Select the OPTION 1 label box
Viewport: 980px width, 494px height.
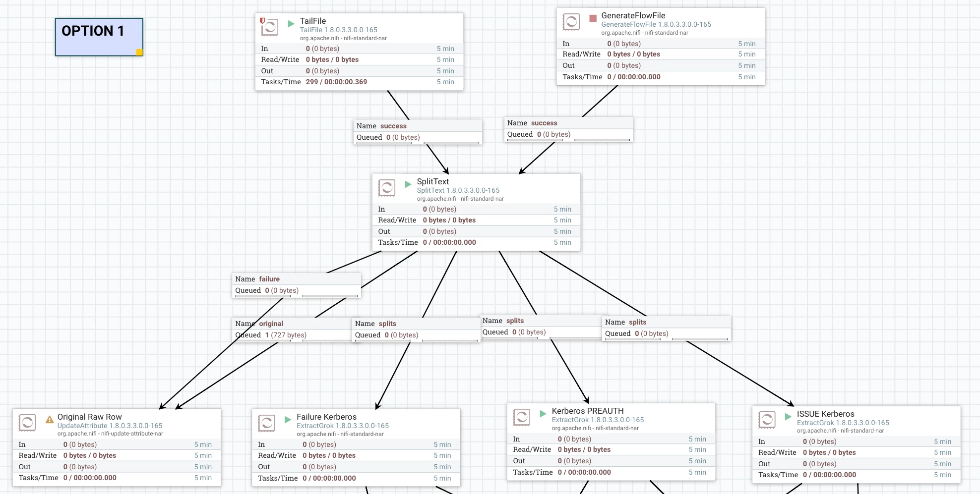tap(99, 37)
